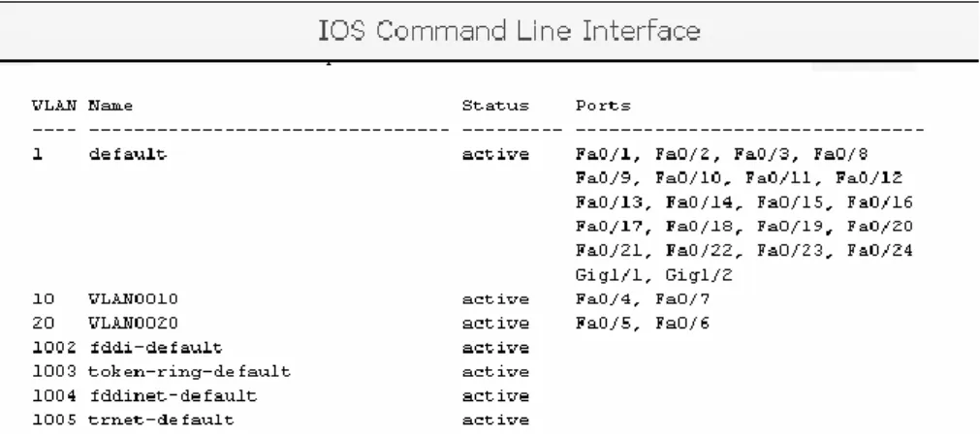Viewport: 980px width, 436px height.
Task: Click the IOS Command Line Interface title
Action: [509, 31]
